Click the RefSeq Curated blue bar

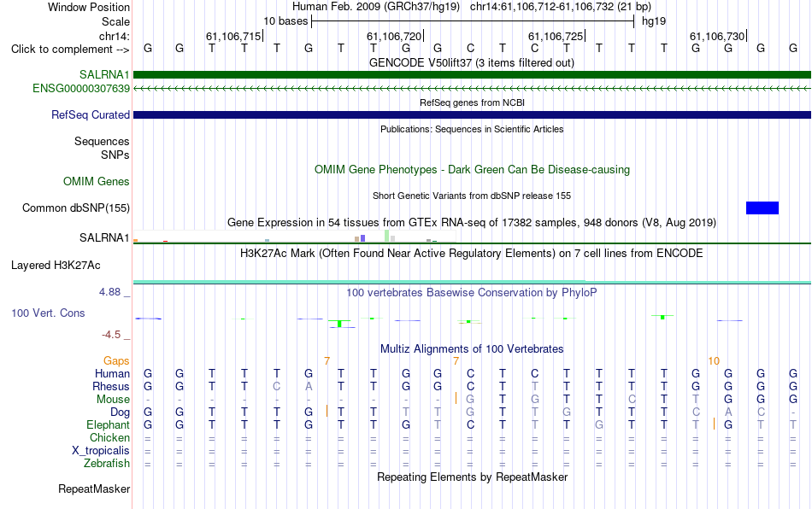[x=472, y=114]
